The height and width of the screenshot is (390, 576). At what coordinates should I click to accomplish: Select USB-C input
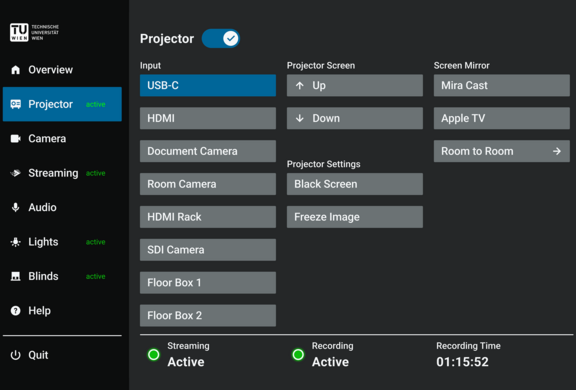tap(208, 86)
